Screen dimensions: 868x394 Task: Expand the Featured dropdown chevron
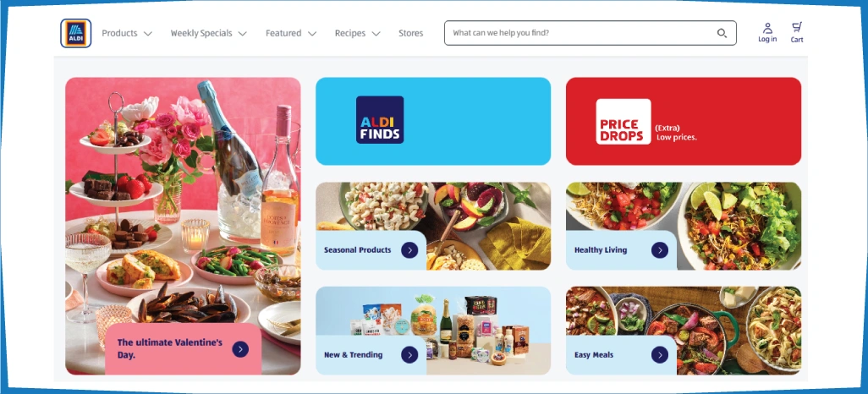coord(312,34)
